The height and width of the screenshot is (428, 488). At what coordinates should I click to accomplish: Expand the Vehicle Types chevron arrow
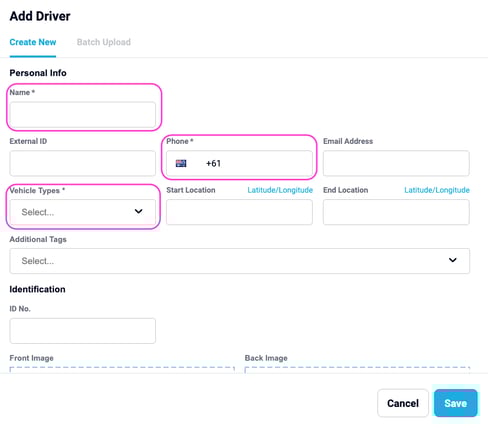tap(139, 211)
